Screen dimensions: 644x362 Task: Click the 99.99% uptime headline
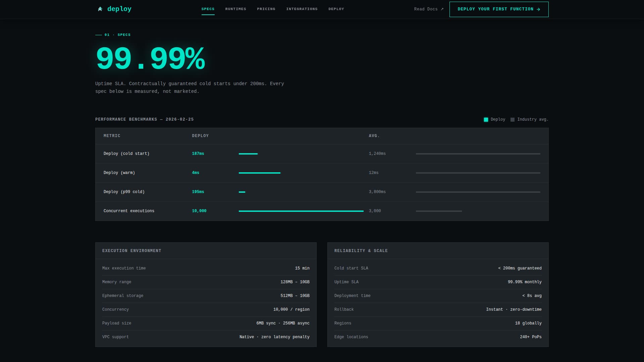coord(150,58)
